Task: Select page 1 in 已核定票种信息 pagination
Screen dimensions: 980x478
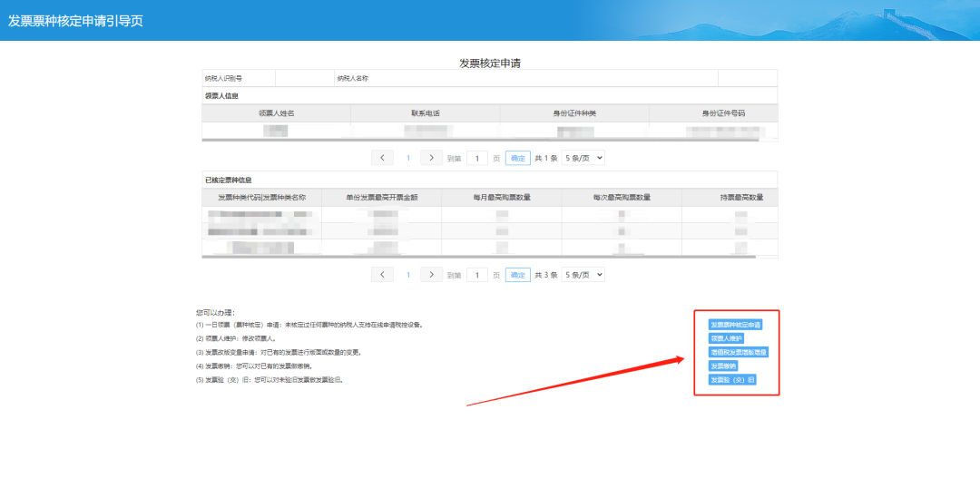Action: (x=407, y=275)
